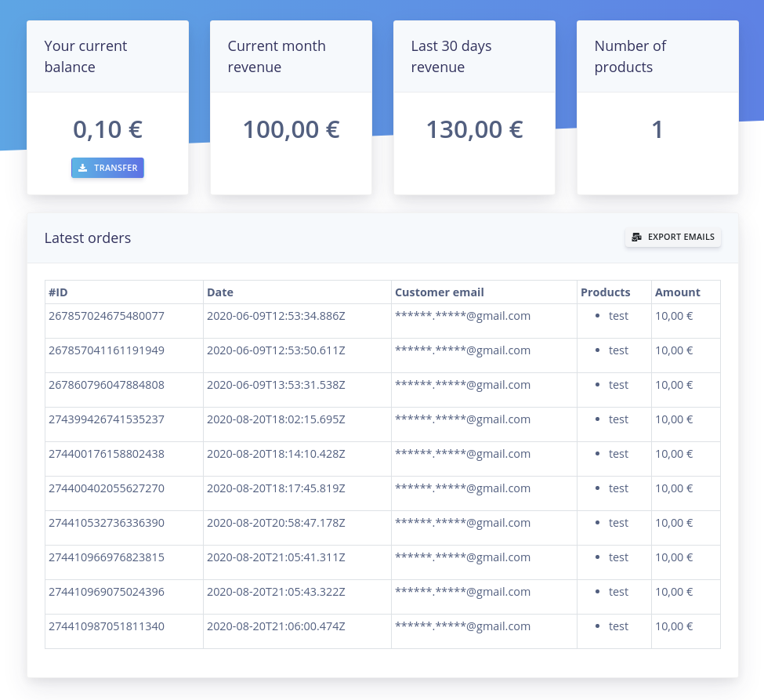Click order ID 267860796047884808
The image size is (764, 700).
pyautogui.click(x=107, y=385)
